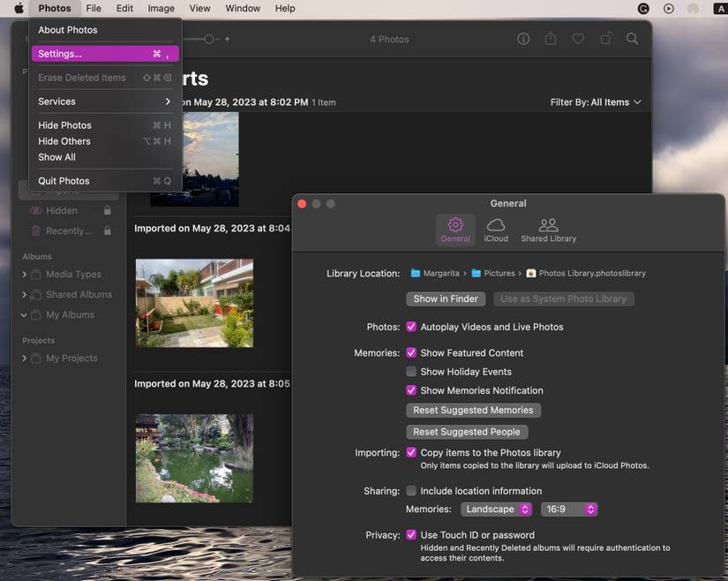Uncheck Show Featured Content
The width and height of the screenshot is (728, 581).
pyautogui.click(x=411, y=353)
